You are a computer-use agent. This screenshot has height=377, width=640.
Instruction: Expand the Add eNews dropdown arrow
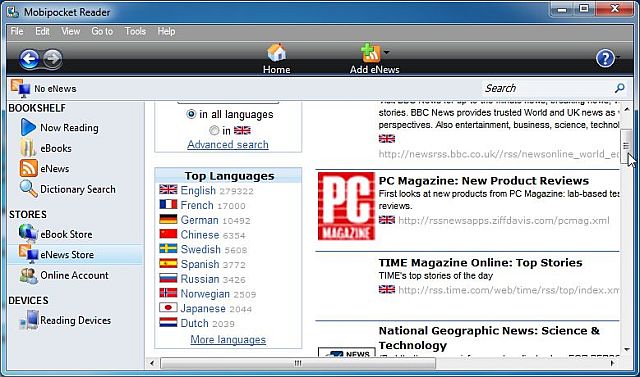pos(386,52)
